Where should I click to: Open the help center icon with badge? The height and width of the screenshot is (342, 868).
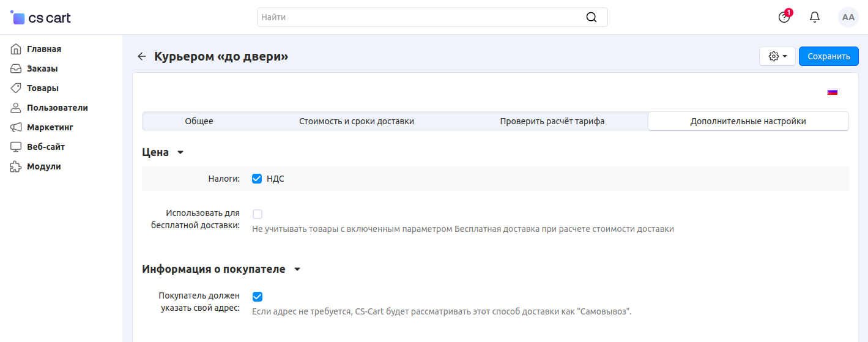784,17
